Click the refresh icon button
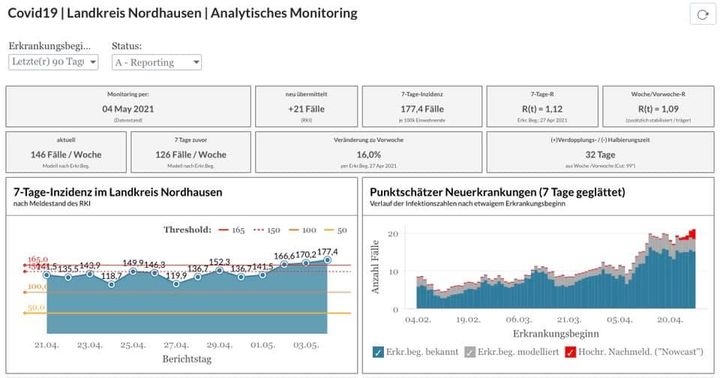This screenshot has width=720, height=378. pyautogui.click(x=702, y=15)
